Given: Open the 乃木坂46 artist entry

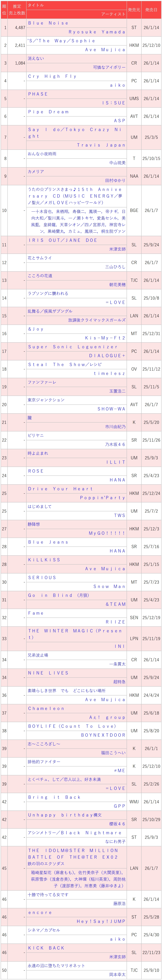Looking at the screenshot, I should point(115,444).
